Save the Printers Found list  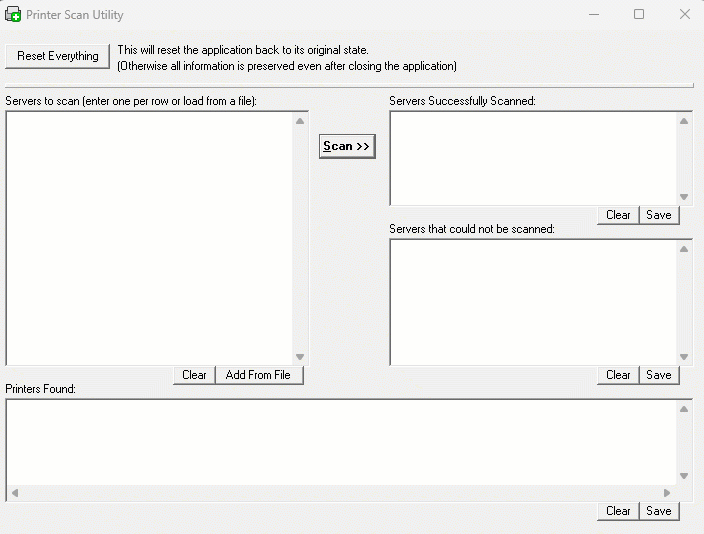[x=659, y=511]
